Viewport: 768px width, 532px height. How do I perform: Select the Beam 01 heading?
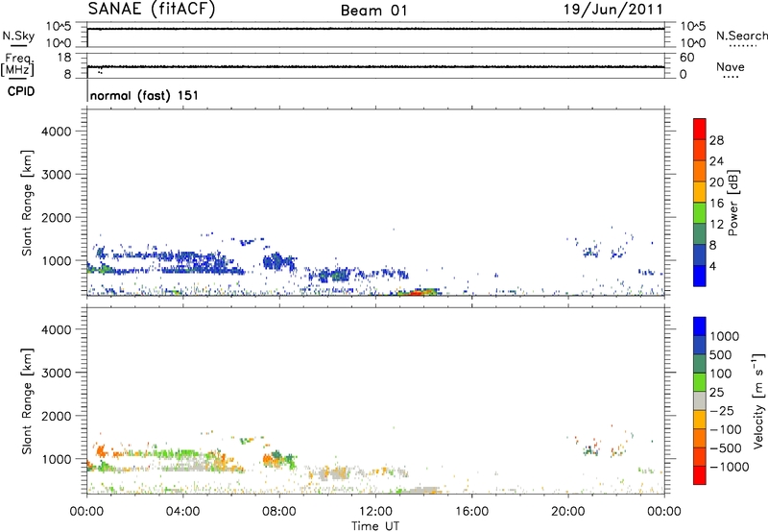click(x=373, y=11)
